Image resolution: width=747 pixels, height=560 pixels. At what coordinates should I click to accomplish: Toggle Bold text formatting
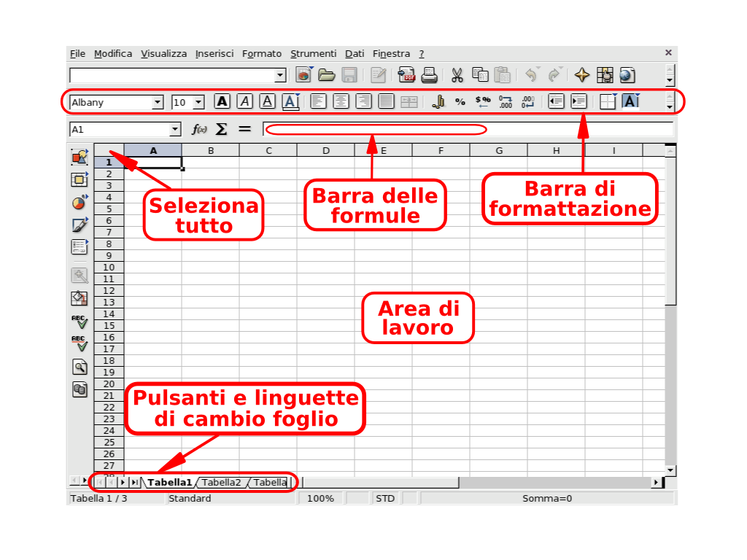pyautogui.click(x=222, y=102)
